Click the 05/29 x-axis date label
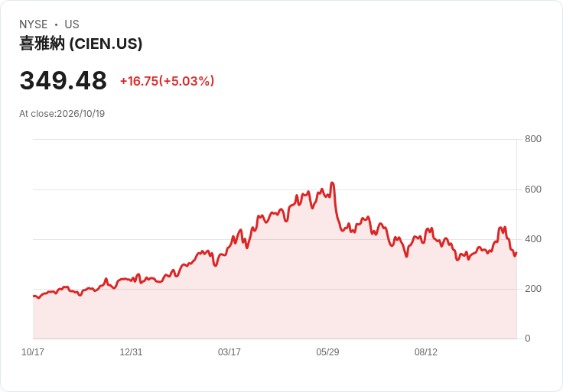The image size is (563, 392). (x=327, y=352)
